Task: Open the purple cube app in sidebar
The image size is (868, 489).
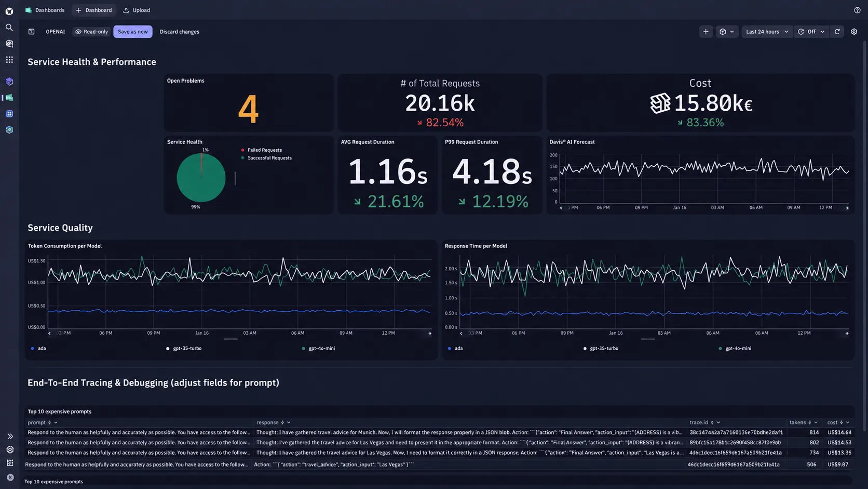Action: (9, 82)
